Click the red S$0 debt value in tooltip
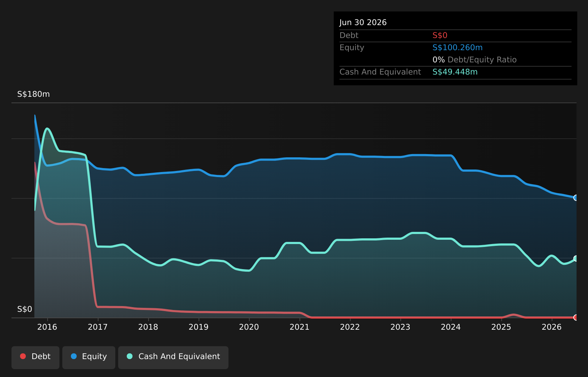The image size is (588, 377). tap(440, 35)
